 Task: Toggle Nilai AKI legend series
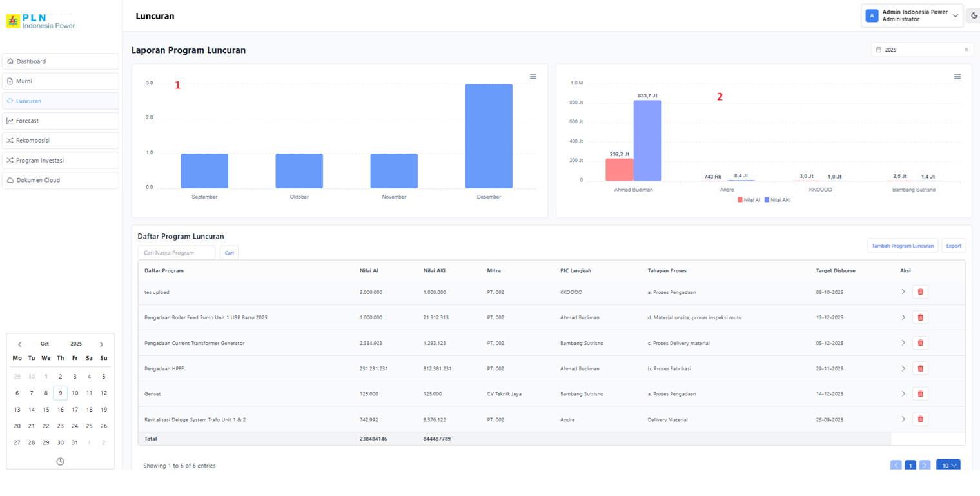coord(778,200)
